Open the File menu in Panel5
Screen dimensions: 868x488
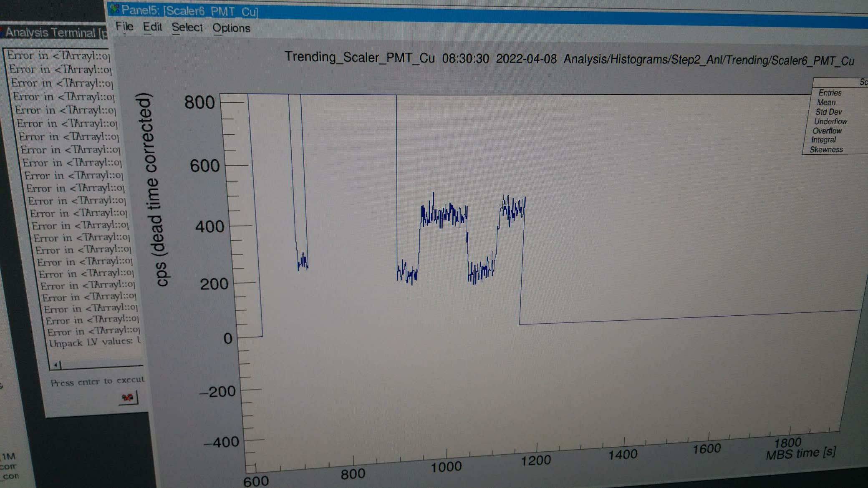(124, 26)
